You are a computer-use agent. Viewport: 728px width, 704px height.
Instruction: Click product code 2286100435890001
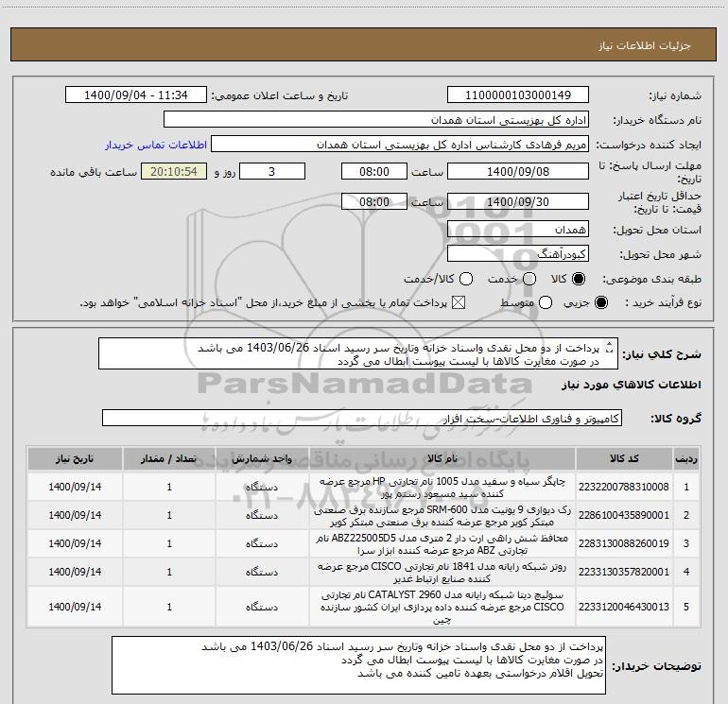(624, 515)
